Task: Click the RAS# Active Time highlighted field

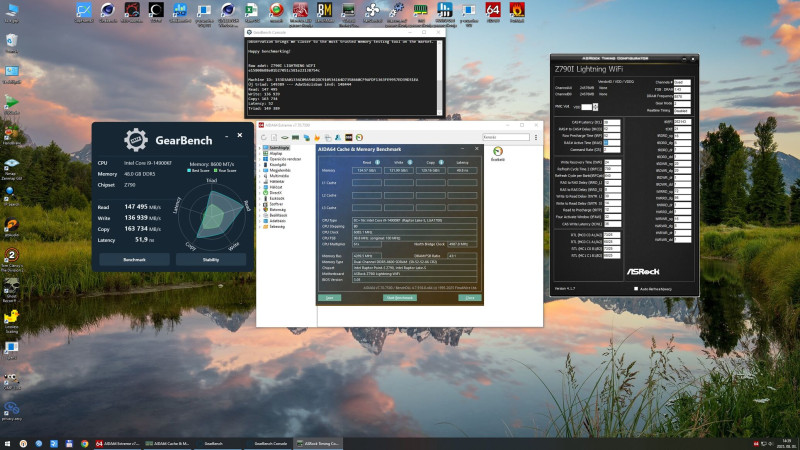Action: [612, 143]
